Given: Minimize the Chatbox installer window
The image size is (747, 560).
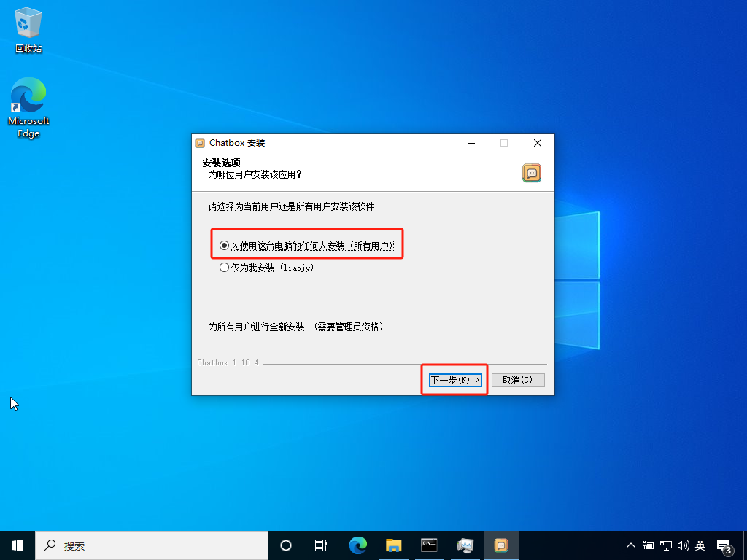Looking at the screenshot, I should tap(471, 143).
